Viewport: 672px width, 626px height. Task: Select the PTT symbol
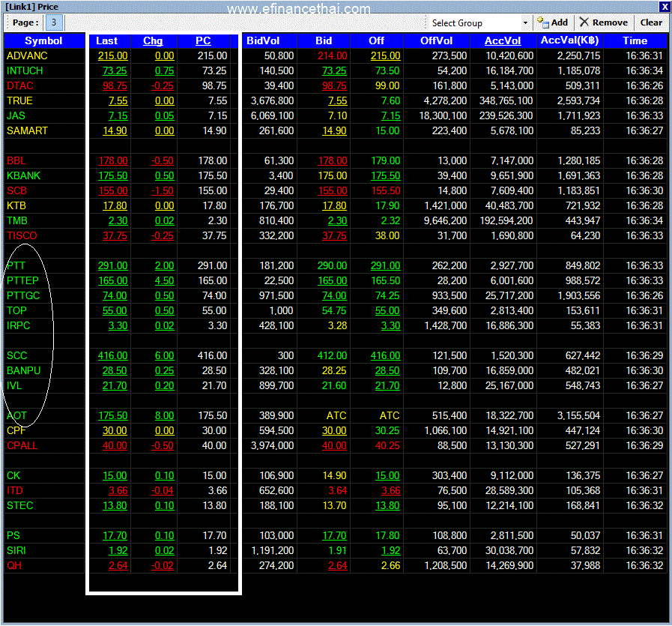pyautogui.click(x=16, y=266)
